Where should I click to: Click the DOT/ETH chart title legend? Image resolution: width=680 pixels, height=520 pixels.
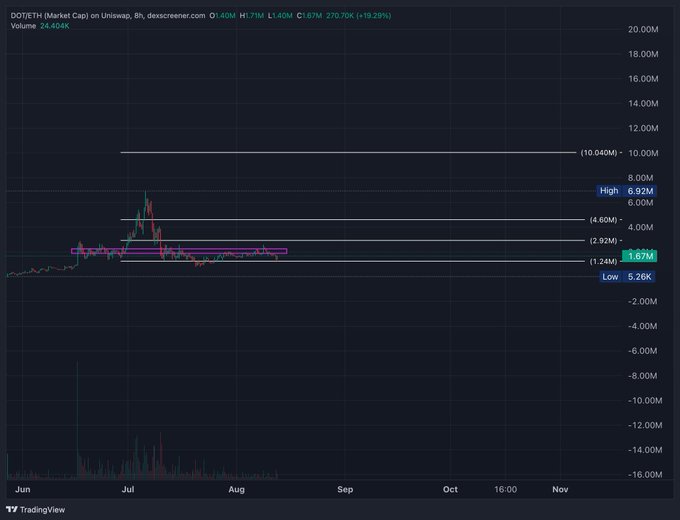click(108, 16)
